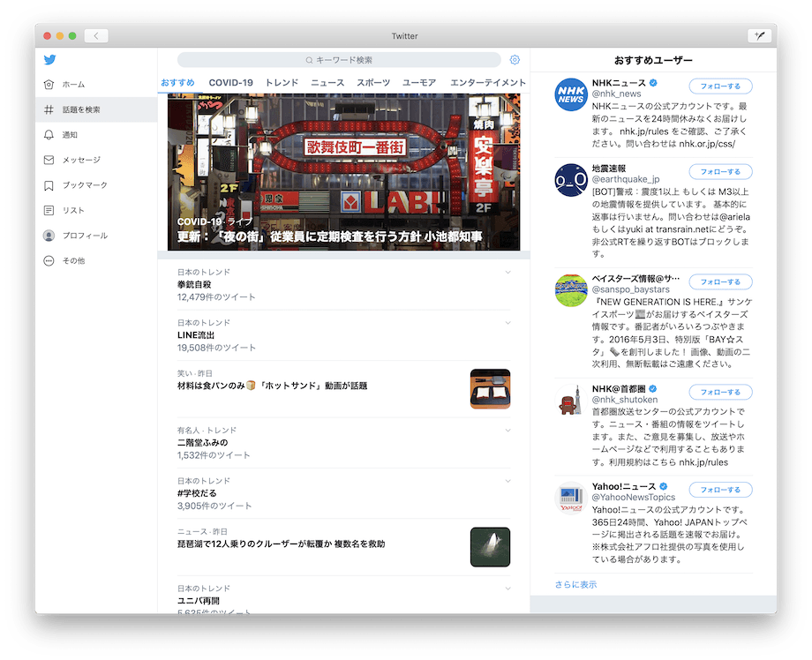The height and width of the screenshot is (660, 812).
Task: Open the 歌舞伎町一番街 COVID-19 hero image
Action: 344,172
